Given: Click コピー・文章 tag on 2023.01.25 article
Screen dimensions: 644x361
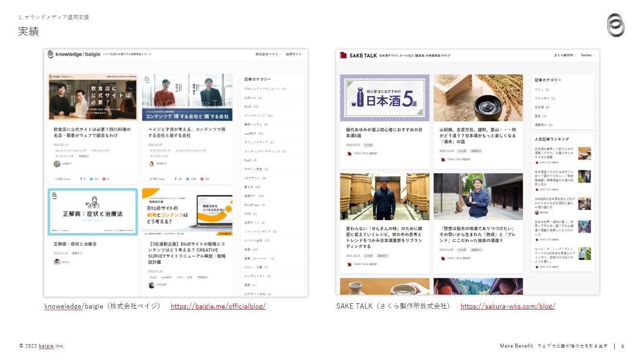Looking at the screenshot, I should tap(185, 277).
